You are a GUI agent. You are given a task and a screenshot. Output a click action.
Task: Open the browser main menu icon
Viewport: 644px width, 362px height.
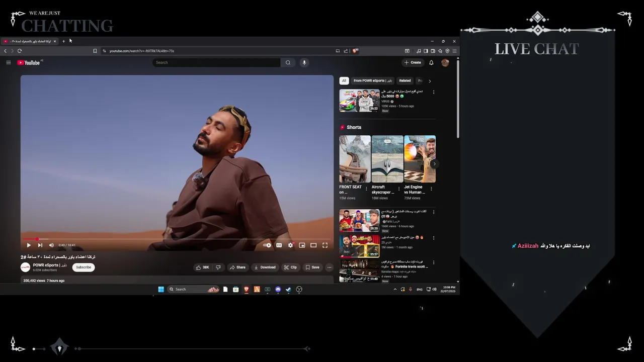point(454,51)
